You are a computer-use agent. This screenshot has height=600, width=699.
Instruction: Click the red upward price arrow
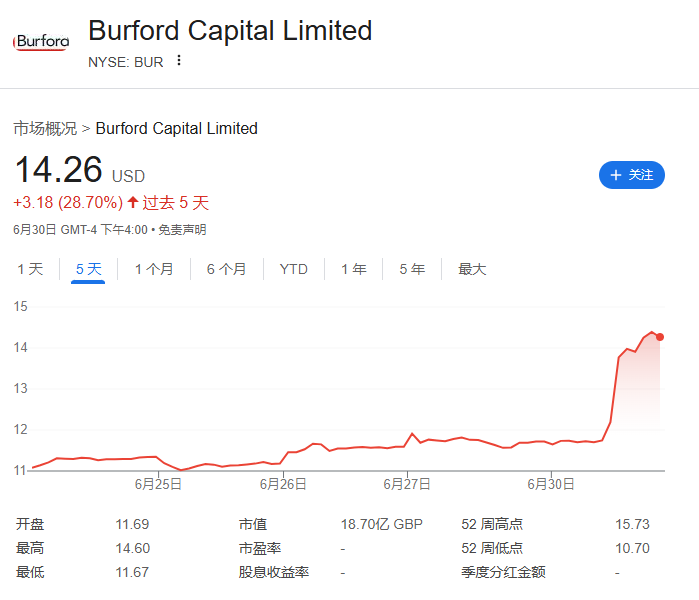pos(132,203)
